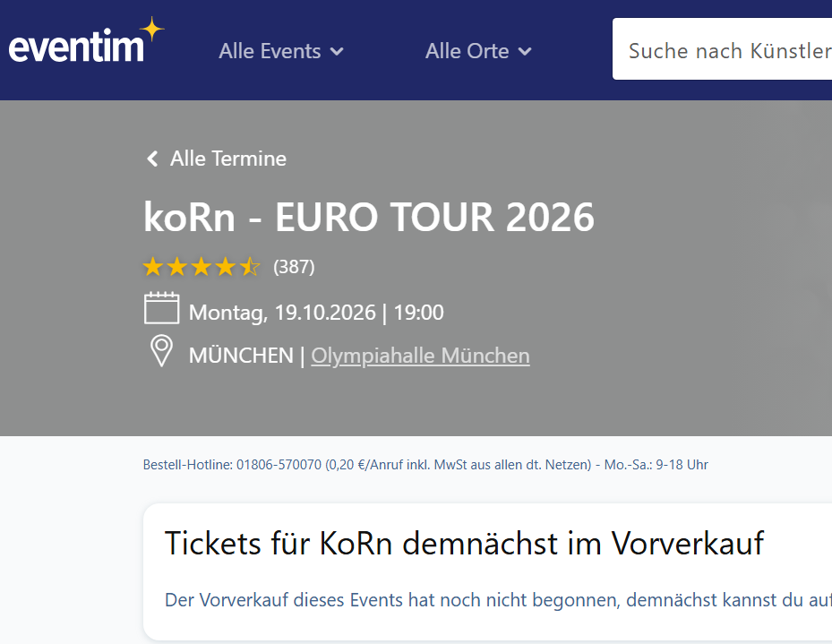Screen dimensions: 832x644
Task: Click the half-filled fifth rating star
Action: 250,266
